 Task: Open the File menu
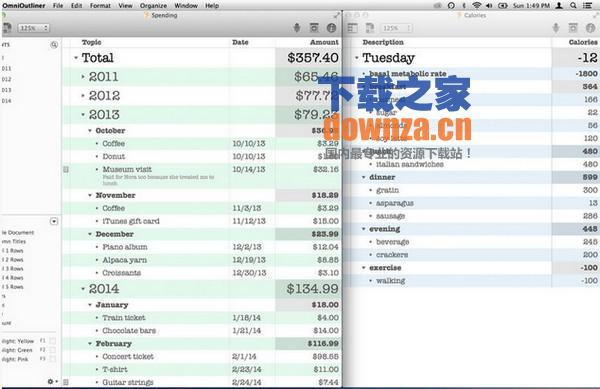[58, 5]
